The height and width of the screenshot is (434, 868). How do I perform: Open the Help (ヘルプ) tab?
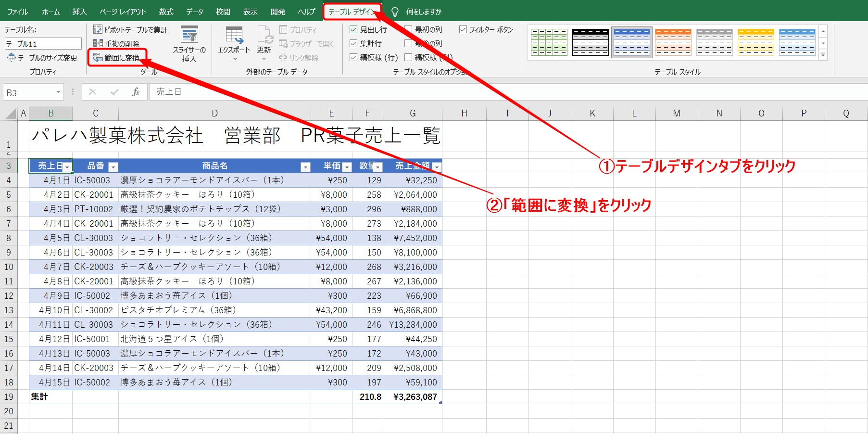pos(306,12)
